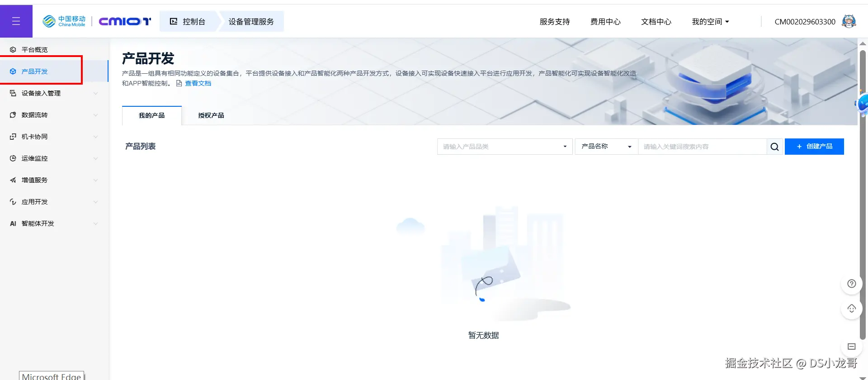Click 应用开发 sidebar icon
This screenshot has height=380, width=868.
[x=13, y=202]
